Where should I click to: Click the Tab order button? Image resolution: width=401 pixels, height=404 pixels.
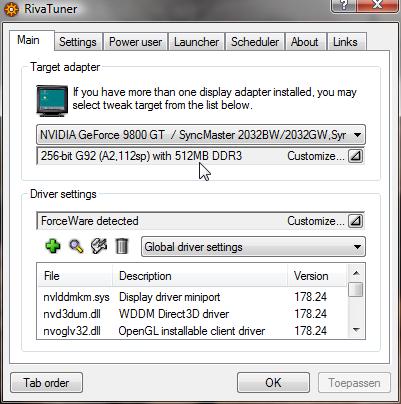click(46, 383)
